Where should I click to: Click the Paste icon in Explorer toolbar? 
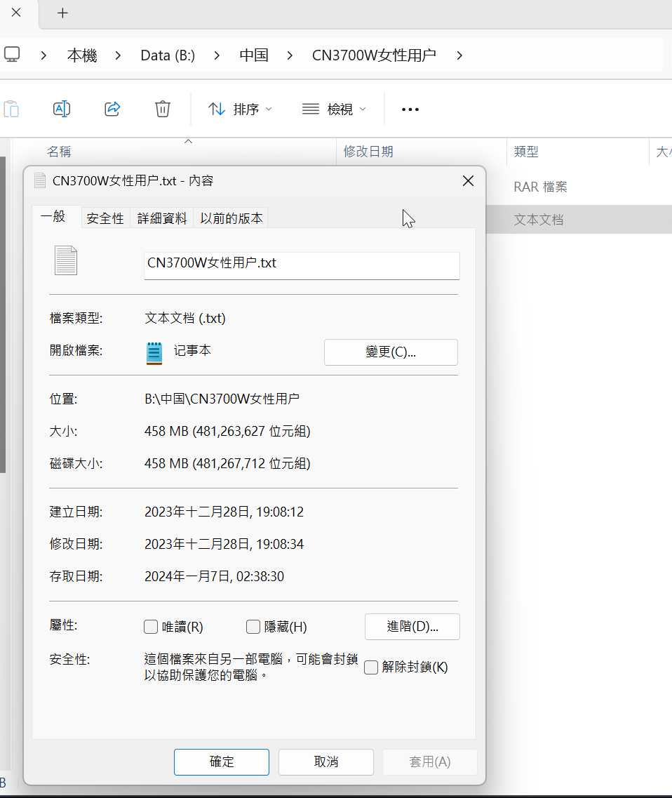(11, 109)
